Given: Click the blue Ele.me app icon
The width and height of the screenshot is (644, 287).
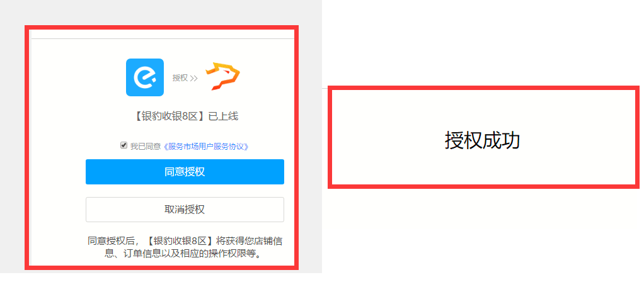Looking at the screenshot, I should coord(144,77).
